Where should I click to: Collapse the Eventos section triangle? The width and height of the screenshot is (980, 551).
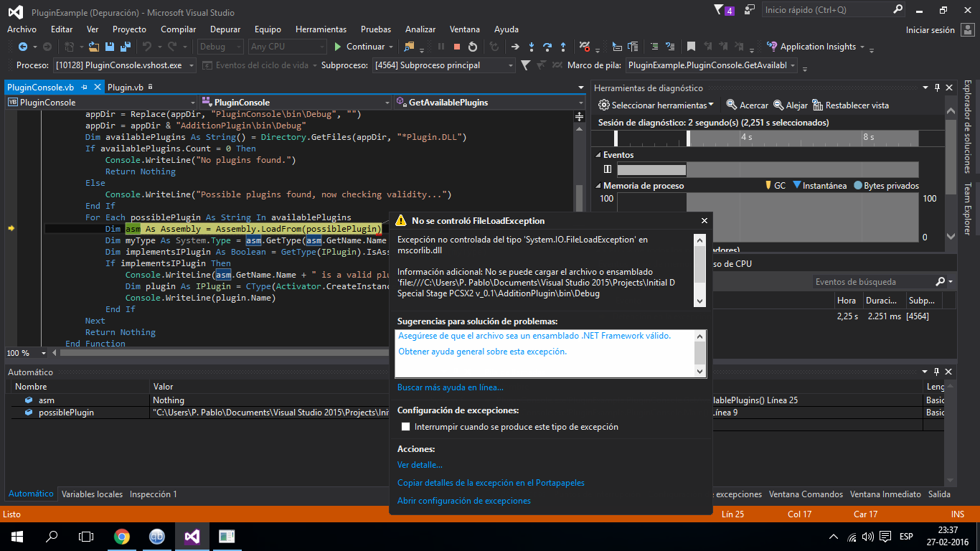[597, 155]
